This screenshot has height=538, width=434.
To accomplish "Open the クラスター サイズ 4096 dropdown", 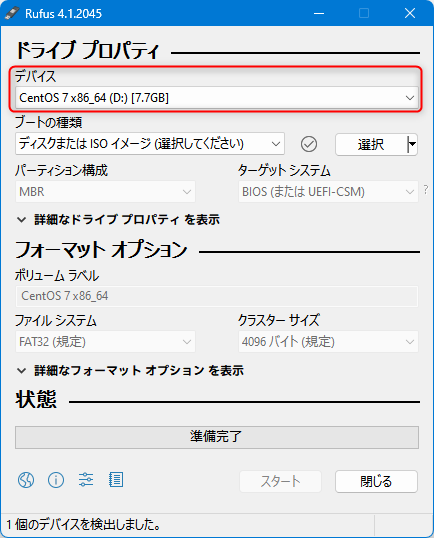I will click(x=328, y=341).
